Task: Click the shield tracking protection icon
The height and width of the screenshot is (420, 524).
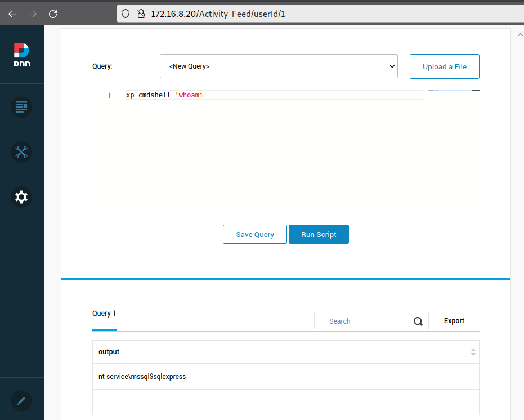Action: pyautogui.click(x=127, y=14)
